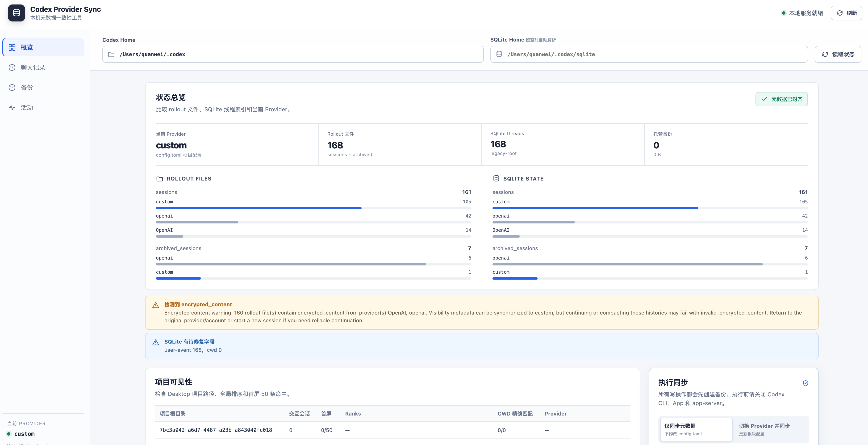This screenshot has width=868, height=445.
Task: Click the 刷新 refresh button
Action: pos(846,13)
